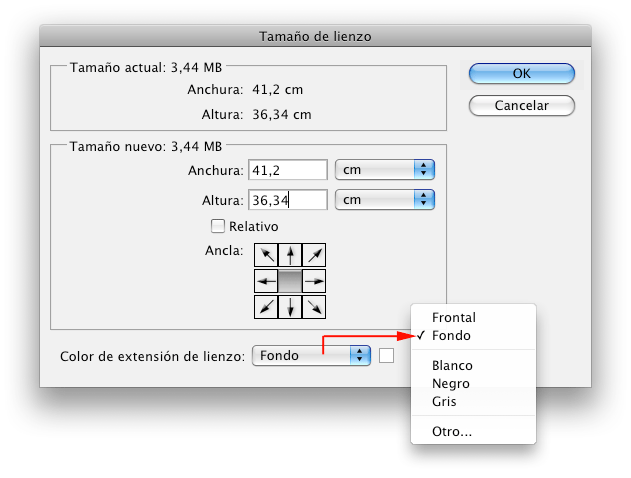This screenshot has width=631, height=478.
Task: Set anchor to top-left arrow
Action: (266, 255)
